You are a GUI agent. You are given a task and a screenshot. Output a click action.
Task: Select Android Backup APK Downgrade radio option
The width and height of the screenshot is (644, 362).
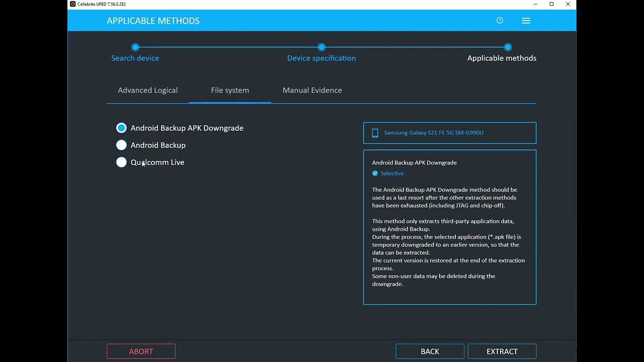121,128
